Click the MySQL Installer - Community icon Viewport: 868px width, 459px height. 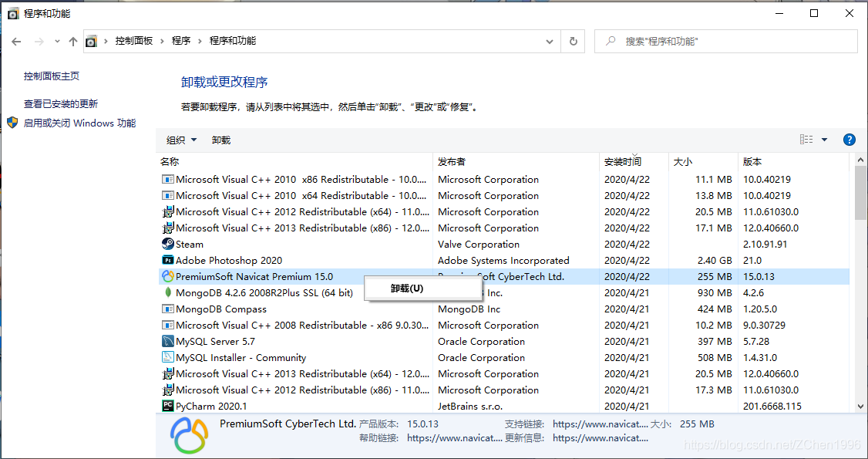click(168, 357)
